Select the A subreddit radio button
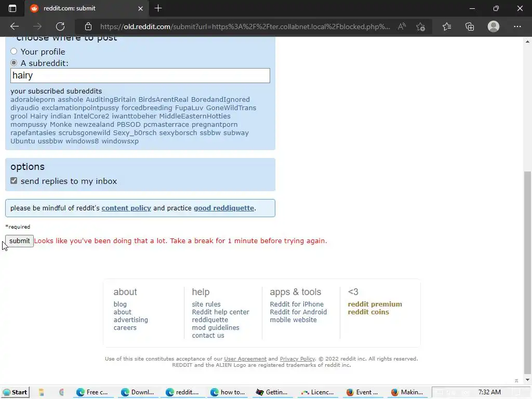The height and width of the screenshot is (399, 532). pyautogui.click(x=14, y=63)
